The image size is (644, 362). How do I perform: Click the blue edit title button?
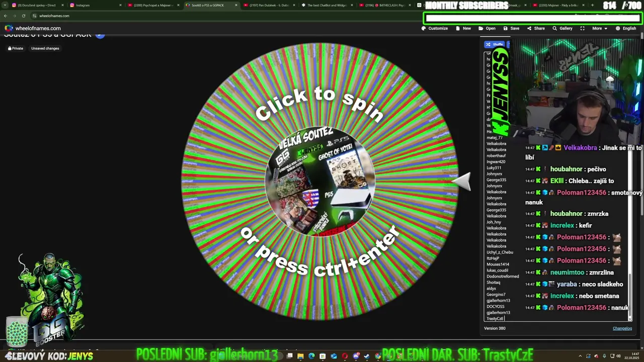tap(100, 35)
